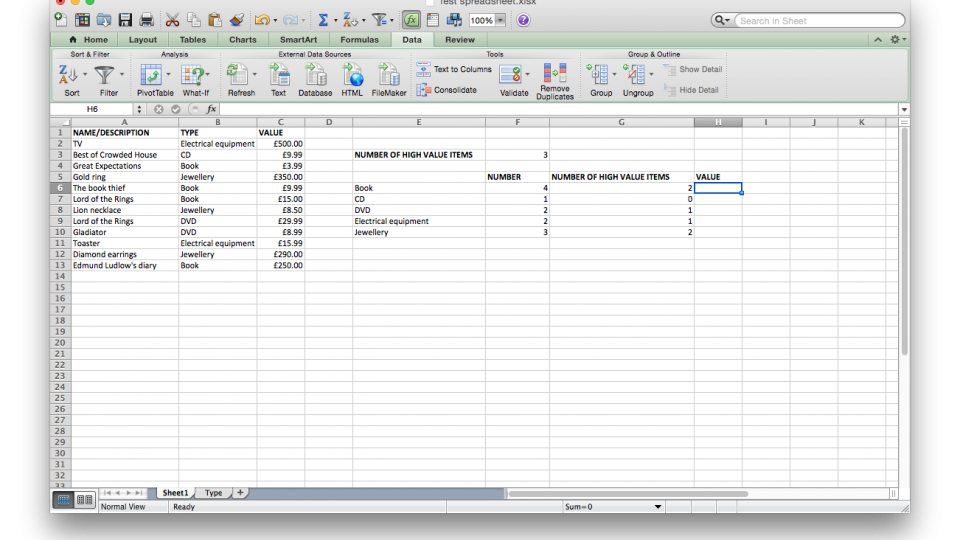Click Remove Duplicates in Tools group
Viewport: 960px width, 540px height.
point(555,81)
